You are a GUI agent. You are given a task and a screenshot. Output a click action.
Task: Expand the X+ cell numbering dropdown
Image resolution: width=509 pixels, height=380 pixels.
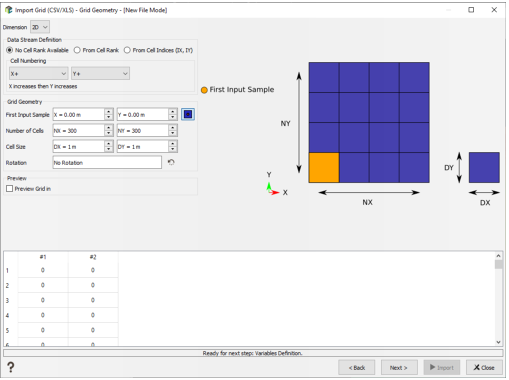(x=39, y=74)
